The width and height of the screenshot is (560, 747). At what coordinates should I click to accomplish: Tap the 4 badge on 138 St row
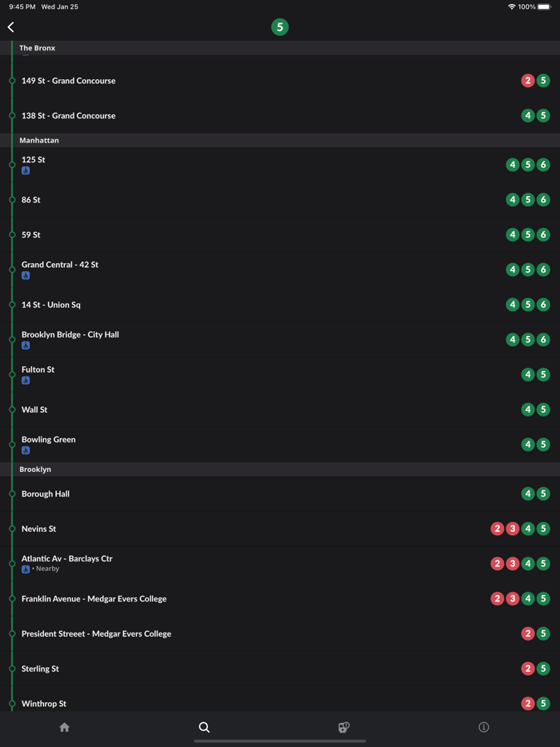[x=527, y=116]
